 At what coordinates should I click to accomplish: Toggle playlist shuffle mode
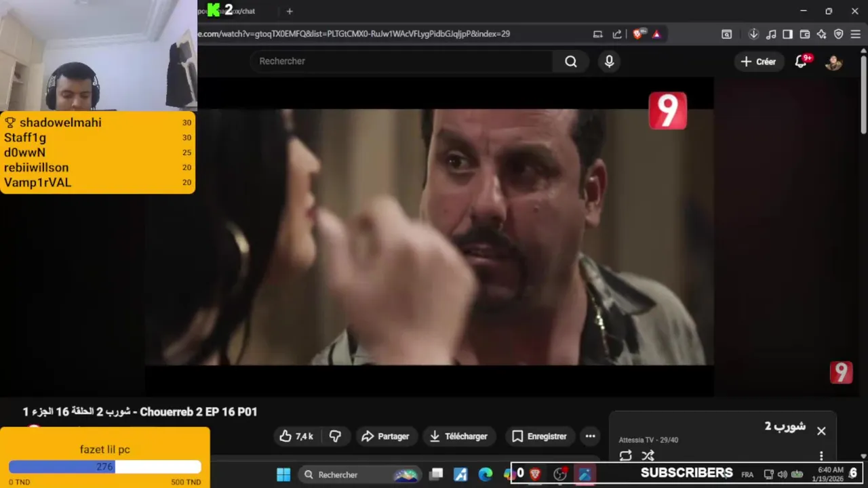(x=648, y=456)
